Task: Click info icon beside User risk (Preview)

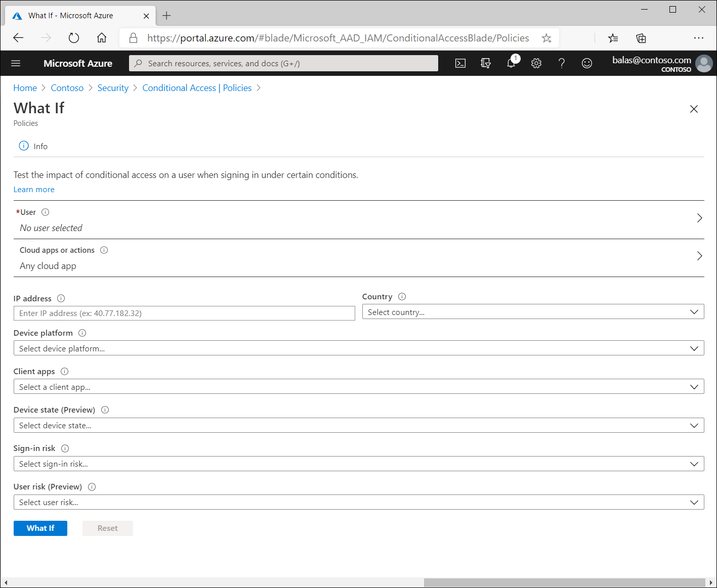Action: tap(92, 487)
